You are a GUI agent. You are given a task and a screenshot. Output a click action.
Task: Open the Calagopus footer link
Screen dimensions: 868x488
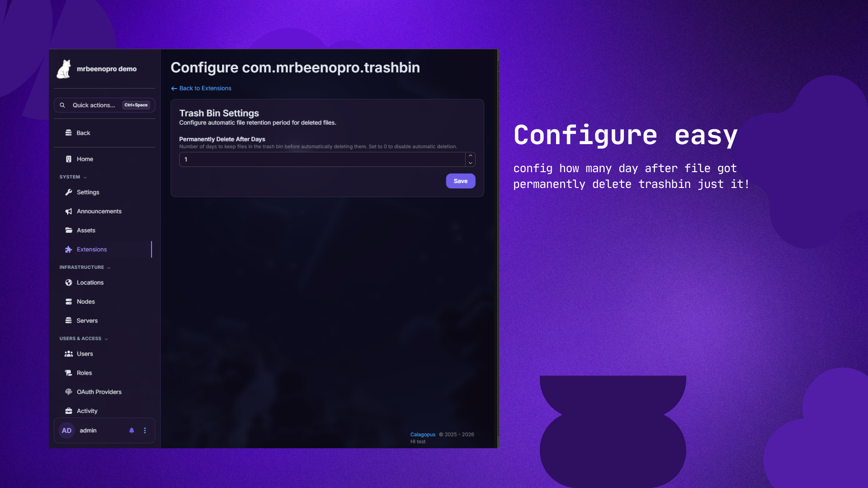click(423, 435)
